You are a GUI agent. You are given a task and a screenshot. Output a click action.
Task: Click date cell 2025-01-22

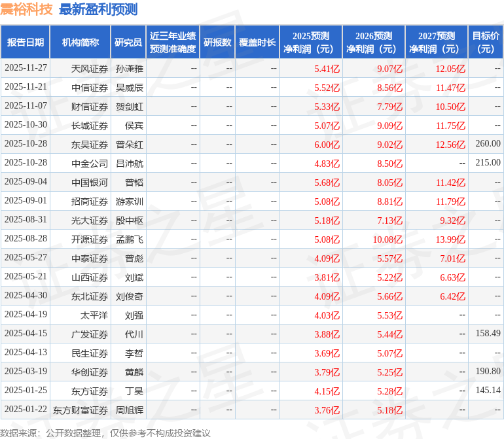tap(26, 409)
